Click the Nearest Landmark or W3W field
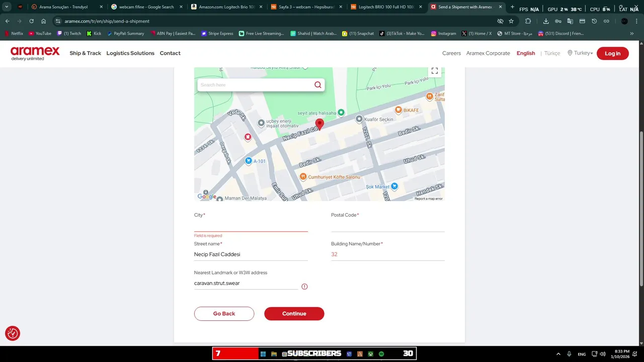 (x=246, y=283)
